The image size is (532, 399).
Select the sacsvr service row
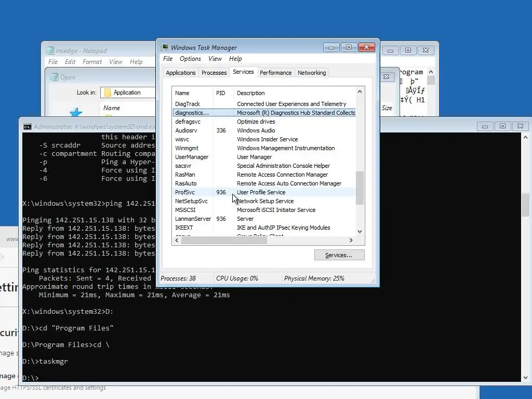[x=264, y=166]
